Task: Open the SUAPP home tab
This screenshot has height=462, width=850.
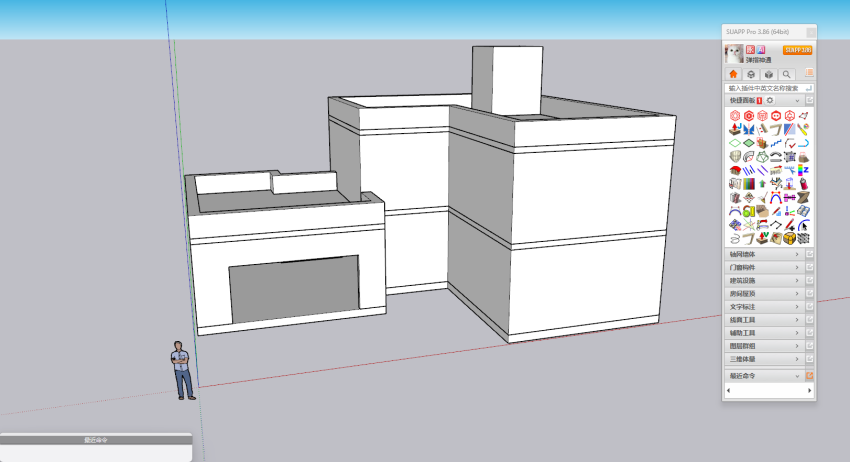Action: click(x=733, y=74)
